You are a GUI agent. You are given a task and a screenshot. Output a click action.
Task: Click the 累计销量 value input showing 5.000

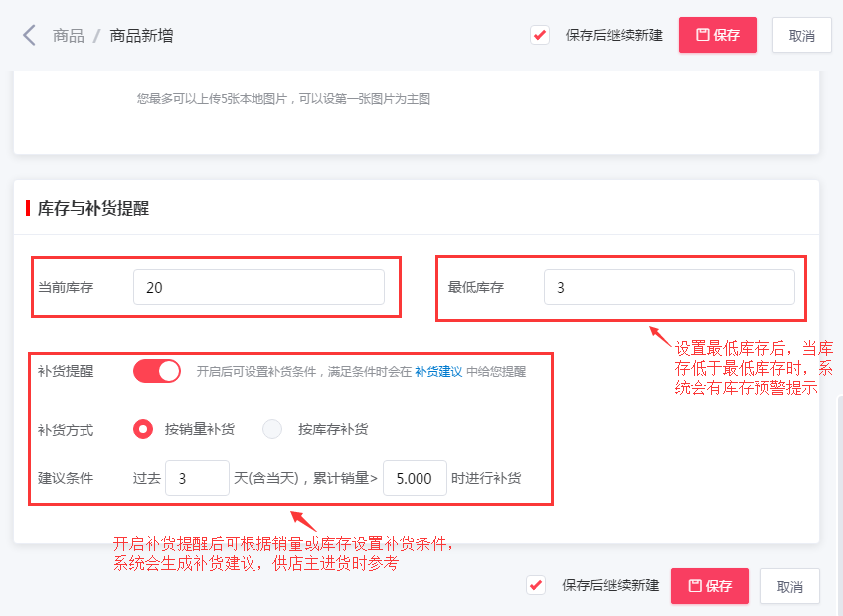[415, 478]
